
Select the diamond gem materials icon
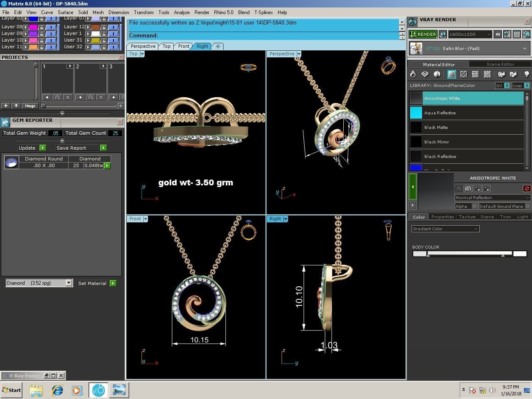coord(425,74)
